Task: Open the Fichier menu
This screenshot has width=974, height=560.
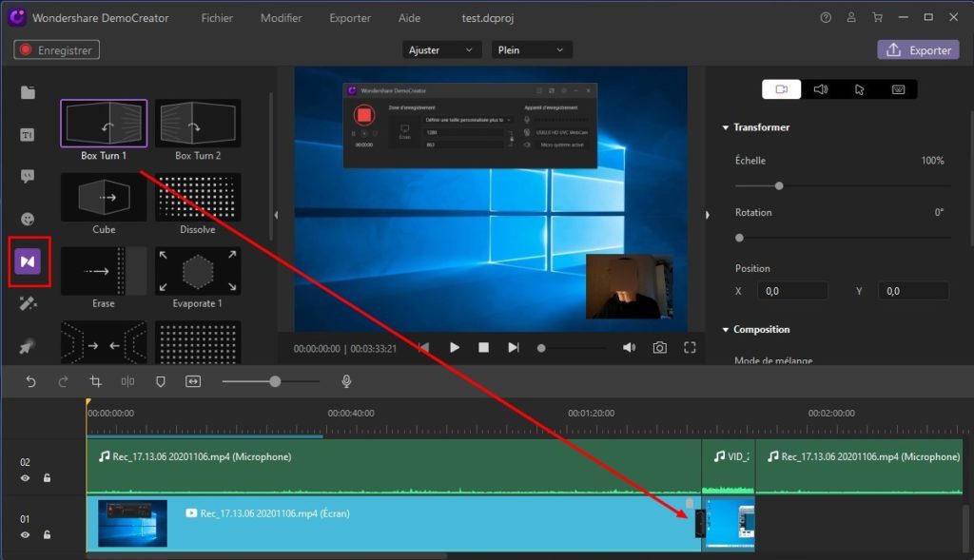Action: click(217, 18)
